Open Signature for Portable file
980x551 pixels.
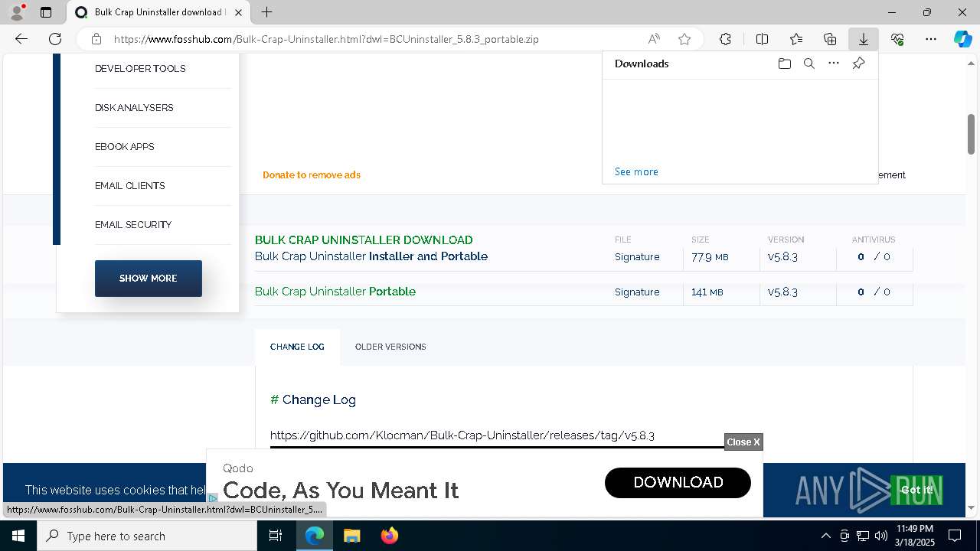637,292
